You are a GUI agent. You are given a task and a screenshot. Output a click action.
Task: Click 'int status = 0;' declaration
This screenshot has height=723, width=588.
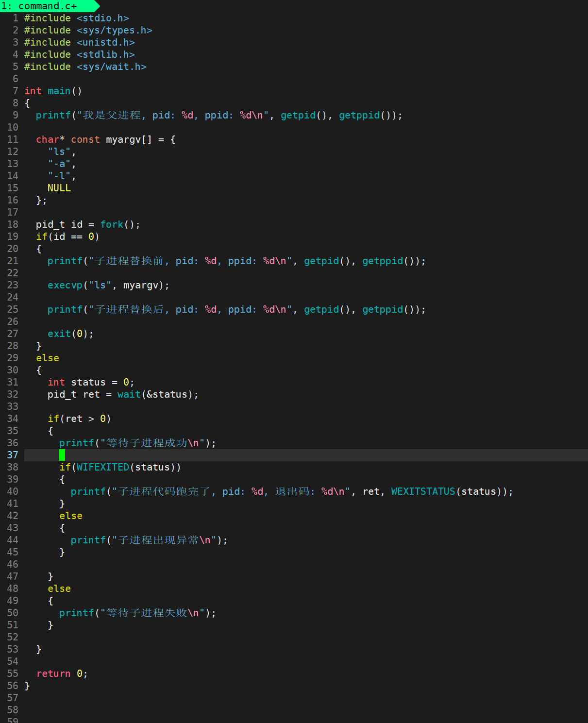[91, 382]
